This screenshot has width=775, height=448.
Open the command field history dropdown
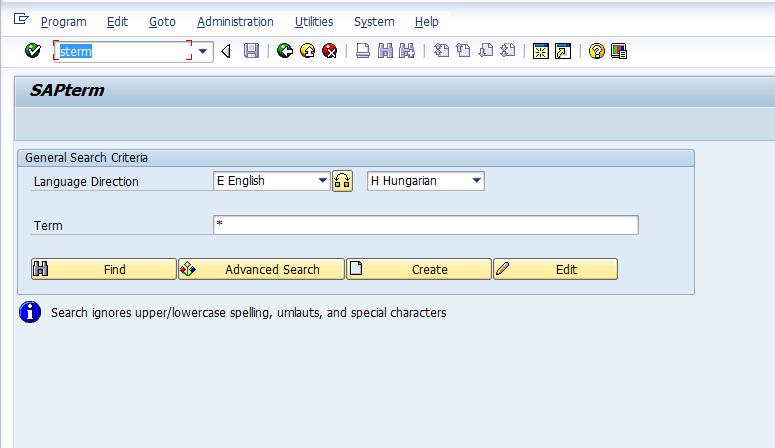[203, 51]
